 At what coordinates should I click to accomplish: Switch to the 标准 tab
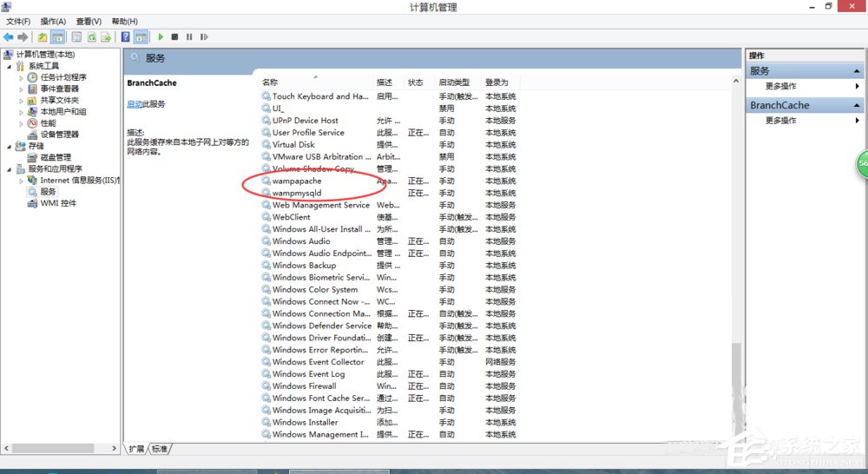(x=160, y=449)
